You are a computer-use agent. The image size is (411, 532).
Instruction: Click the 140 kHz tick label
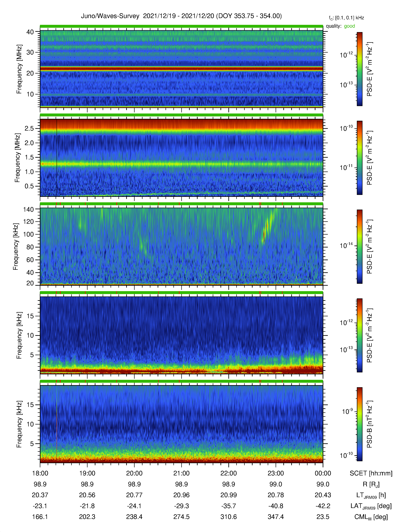coord(28,209)
